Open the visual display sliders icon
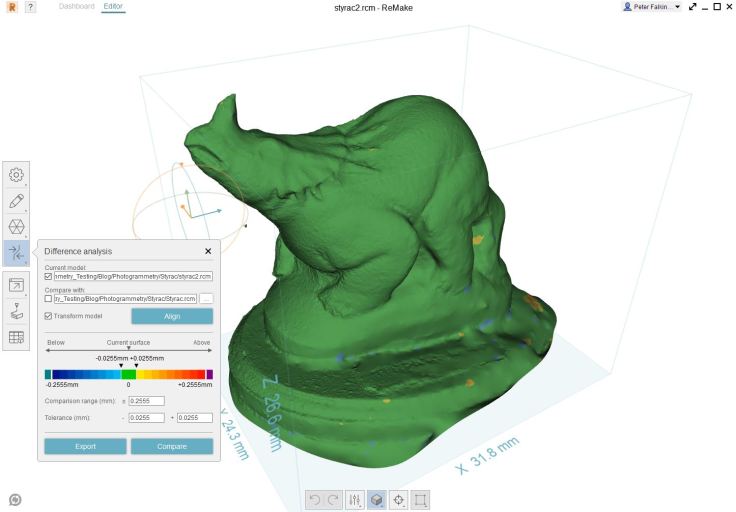 pyautogui.click(x=354, y=499)
